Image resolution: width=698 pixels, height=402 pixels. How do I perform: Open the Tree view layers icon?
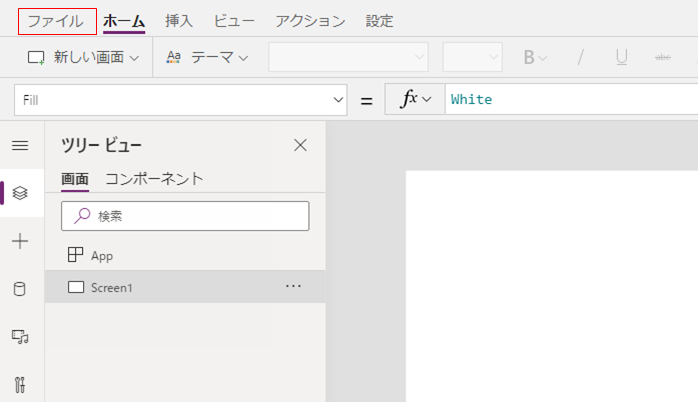pos(20,193)
